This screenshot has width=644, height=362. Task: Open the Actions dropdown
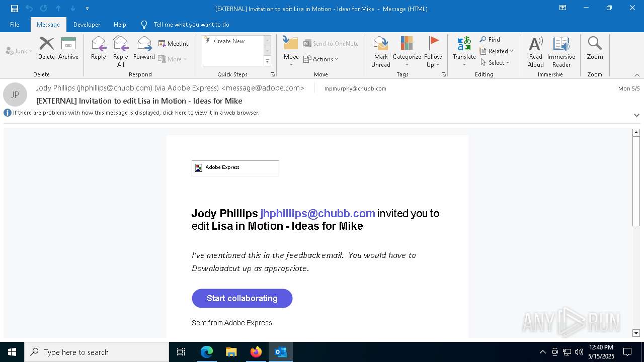321,59
